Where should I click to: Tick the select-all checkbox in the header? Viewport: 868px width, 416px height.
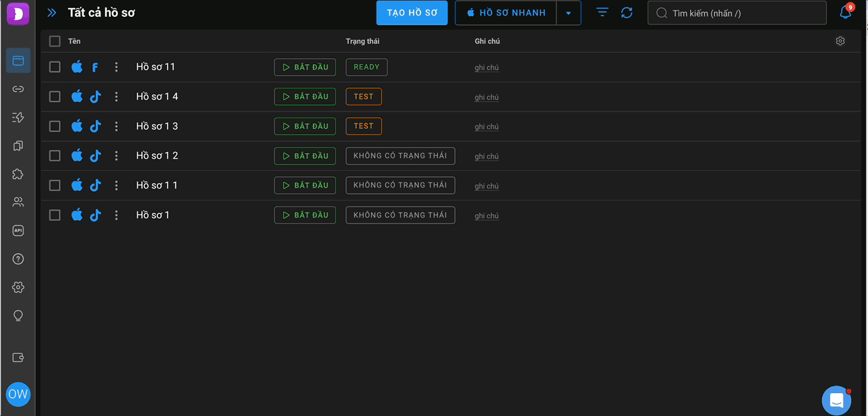tap(55, 41)
